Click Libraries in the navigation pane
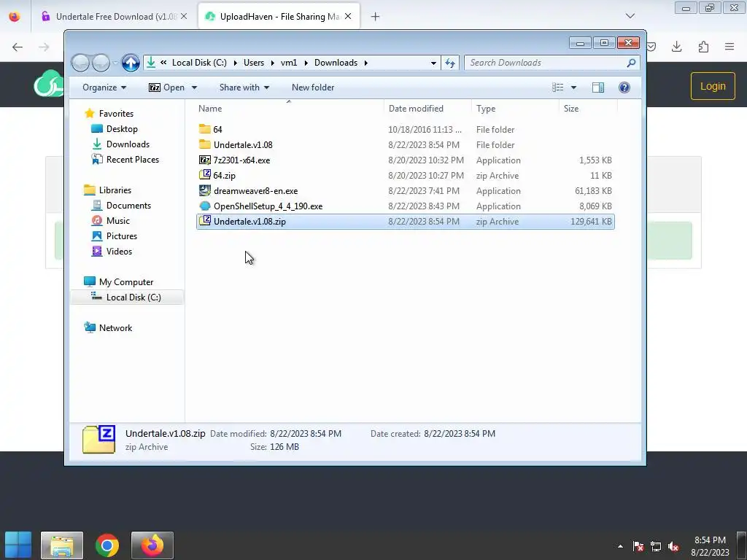 tap(115, 190)
